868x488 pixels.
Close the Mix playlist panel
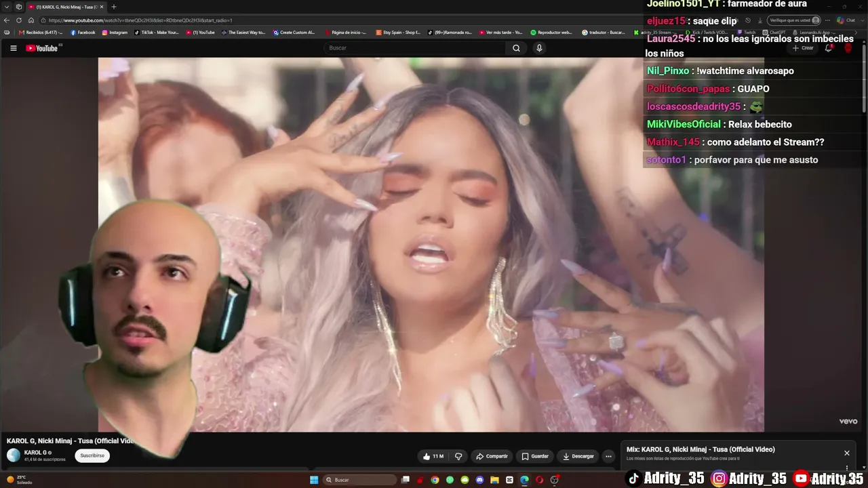coord(847,453)
